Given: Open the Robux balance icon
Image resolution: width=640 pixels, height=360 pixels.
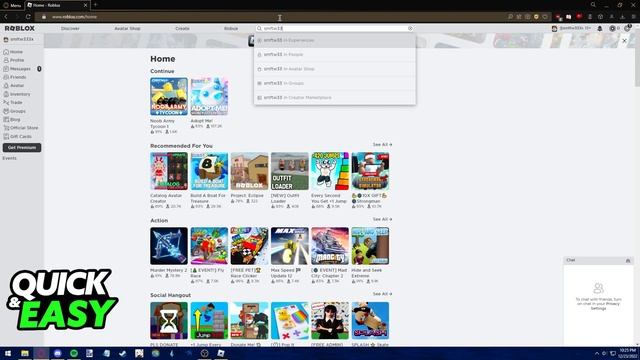Looking at the screenshot, I should [612, 29].
